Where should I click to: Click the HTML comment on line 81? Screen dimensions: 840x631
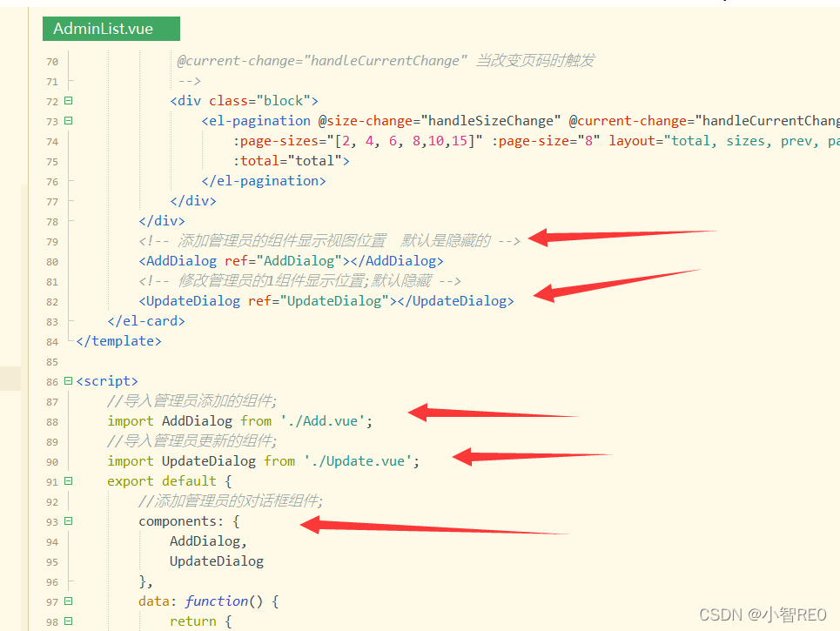[x=300, y=280]
